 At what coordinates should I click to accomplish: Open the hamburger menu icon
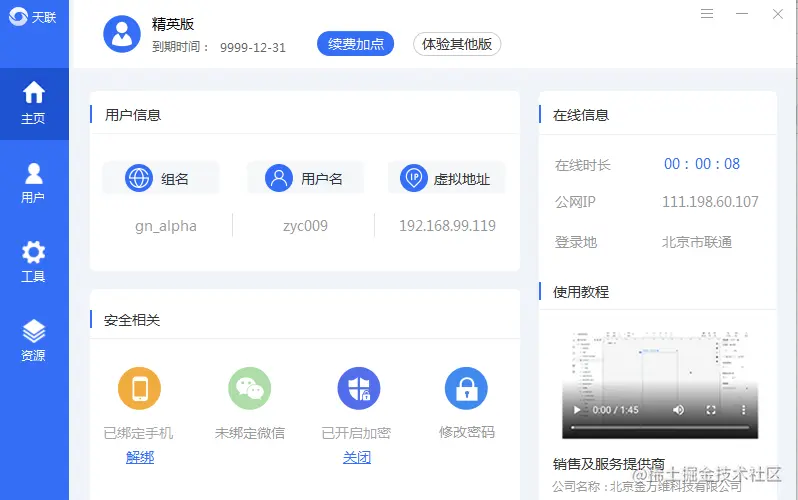pyautogui.click(x=707, y=14)
